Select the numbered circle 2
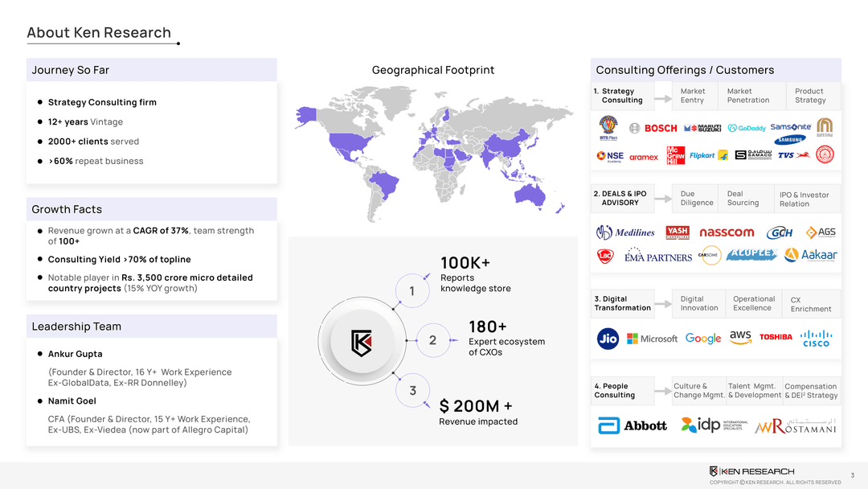Screen dimensions: 868x489 tap(432, 340)
